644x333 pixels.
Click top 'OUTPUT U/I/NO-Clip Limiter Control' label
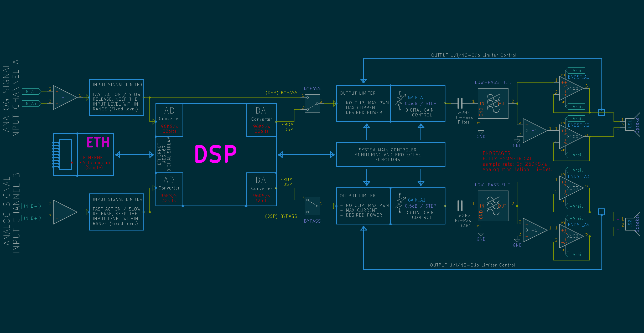[x=474, y=55]
